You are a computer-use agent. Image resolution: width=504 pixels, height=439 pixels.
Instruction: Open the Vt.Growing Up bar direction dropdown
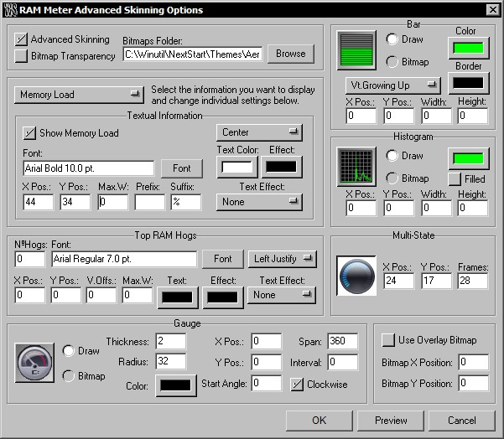[393, 85]
